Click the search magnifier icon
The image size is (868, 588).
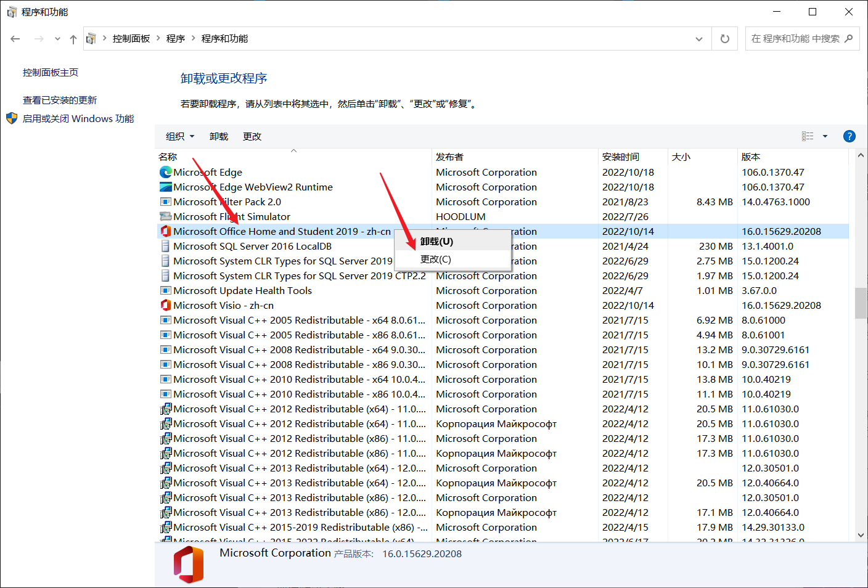tap(849, 38)
